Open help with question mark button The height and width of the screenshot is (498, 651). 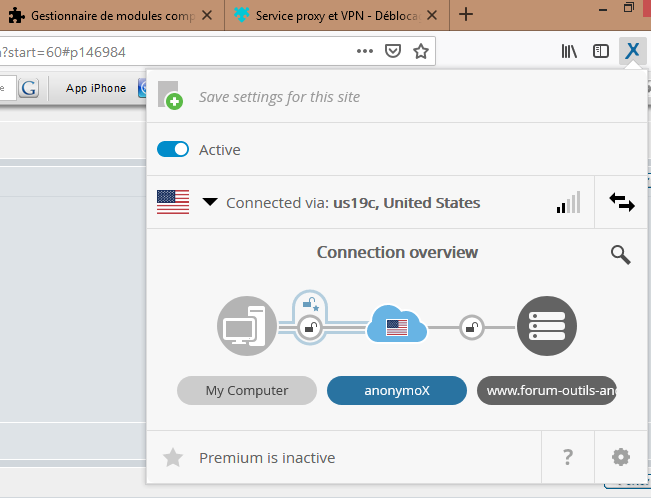(568, 457)
